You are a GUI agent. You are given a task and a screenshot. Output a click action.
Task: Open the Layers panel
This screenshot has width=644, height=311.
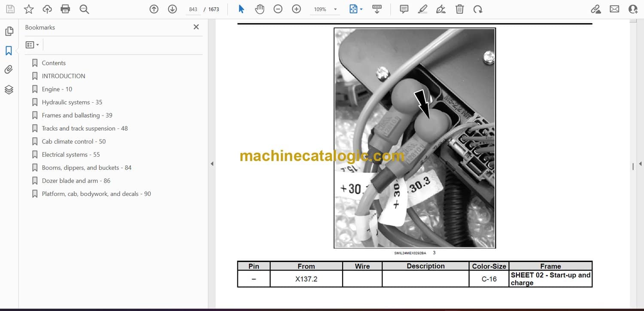9,89
